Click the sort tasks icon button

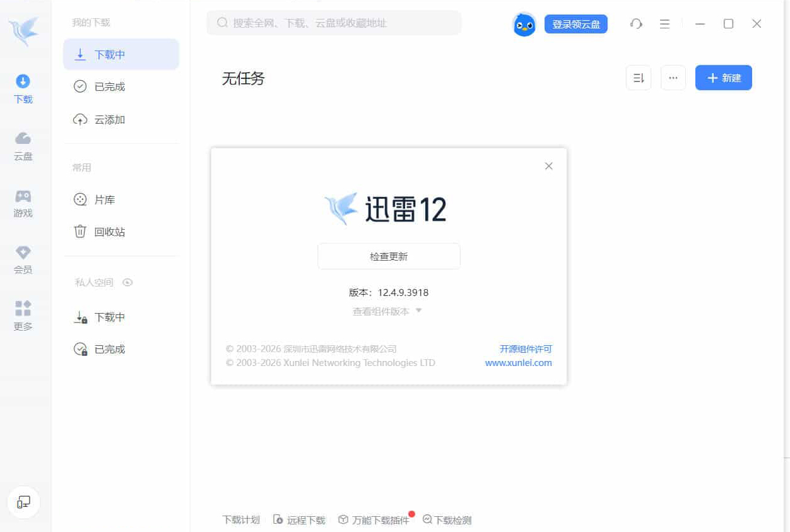[638, 78]
